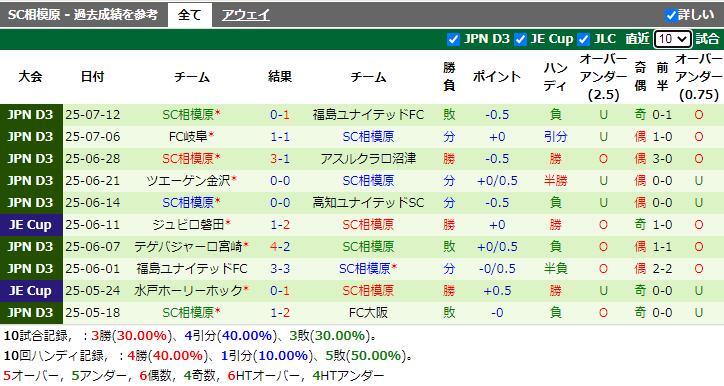Click the JPN D3 label on 25-05-18 row
Viewport: 724px width, 386px height.
tap(30, 313)
